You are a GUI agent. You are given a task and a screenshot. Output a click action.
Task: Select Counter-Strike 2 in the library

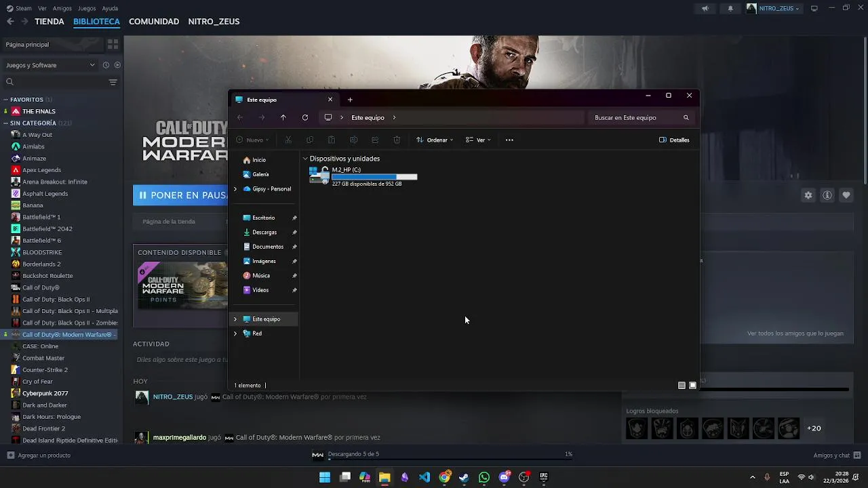(x=45, y=370)
